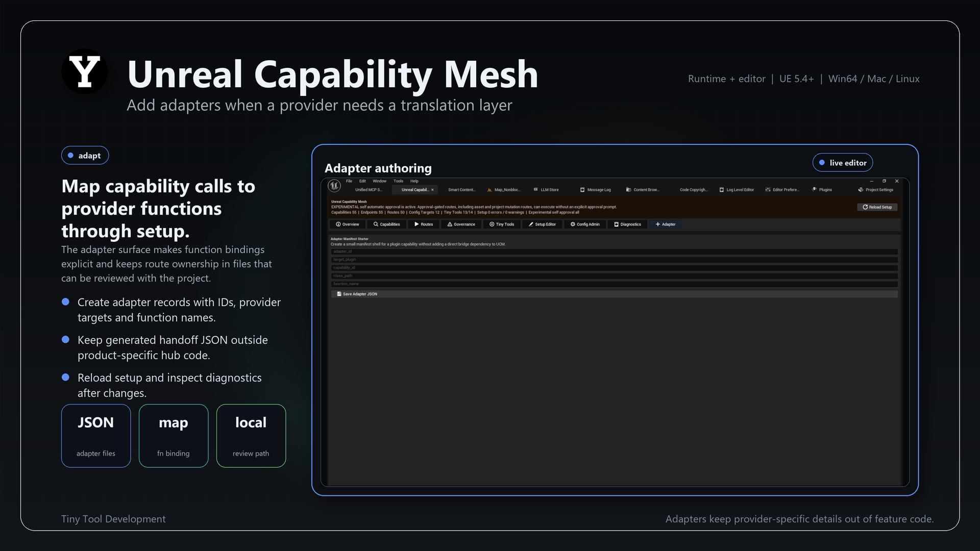Switch to the Unified MCP S... tab

(x=369, y=190)
